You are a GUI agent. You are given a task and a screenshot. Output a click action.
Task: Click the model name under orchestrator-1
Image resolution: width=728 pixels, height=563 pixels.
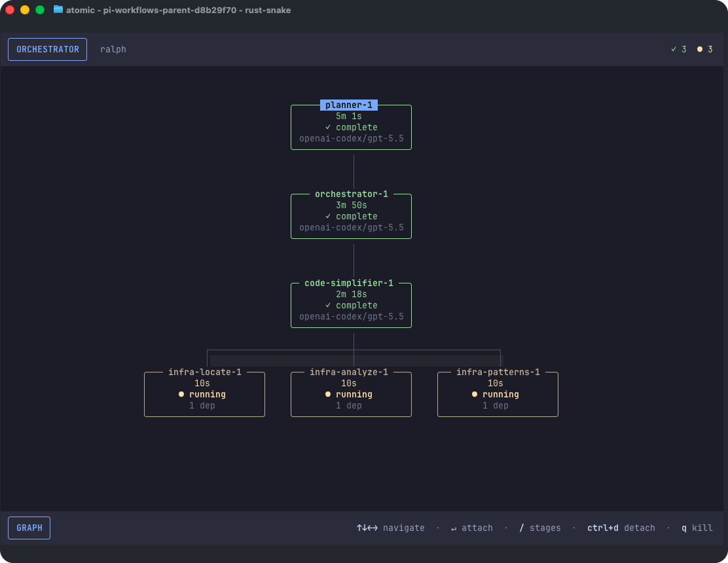[352, 227]
